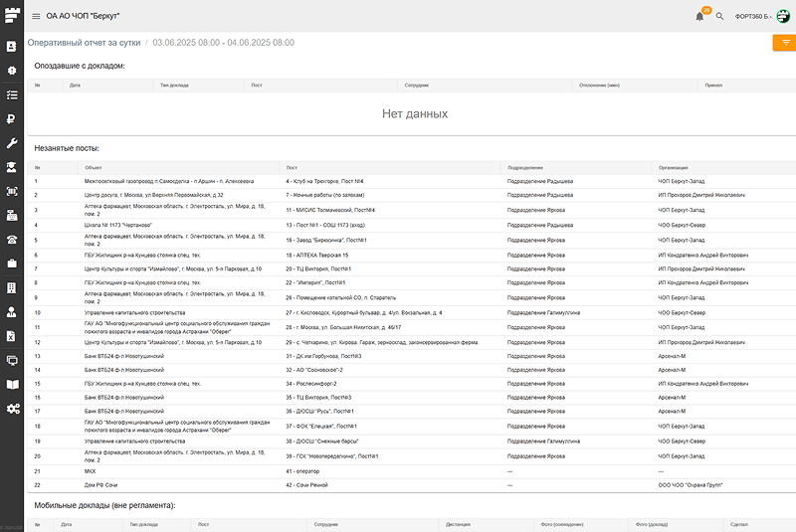Open the gears settings sidebar icon

click(x=12, y=409)
